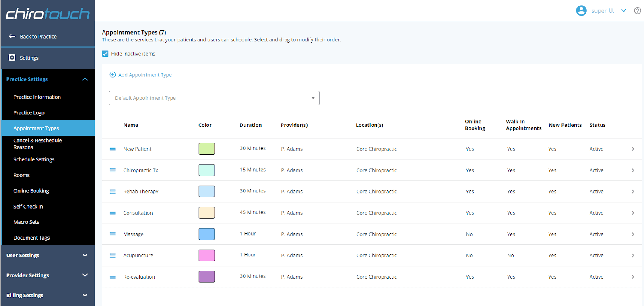
Task: Expand the Billing Settings section
Action: [x=85, y=295]
